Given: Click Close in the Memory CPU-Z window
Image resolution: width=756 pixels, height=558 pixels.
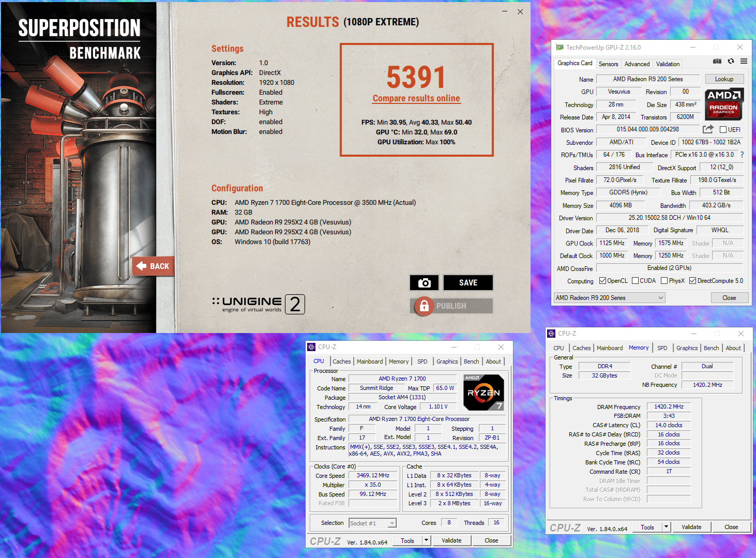Looking at the screenshot, I should tap(732, 527).
